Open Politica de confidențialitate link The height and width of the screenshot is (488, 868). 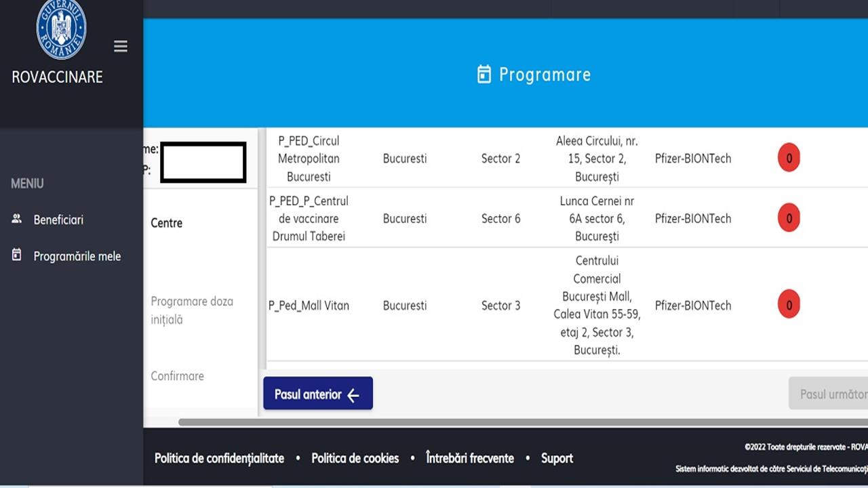(x=219, y=458)
